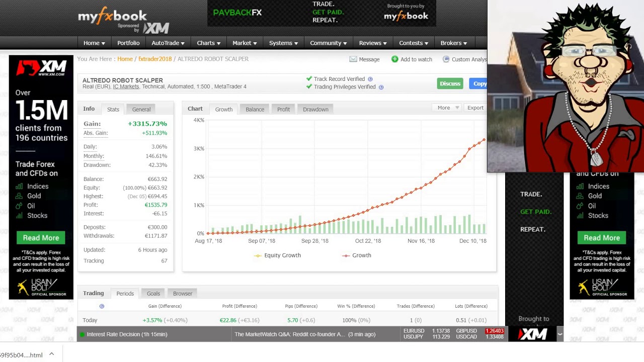
Task: Open the Community menu dropdown
Action: [329, 43]
